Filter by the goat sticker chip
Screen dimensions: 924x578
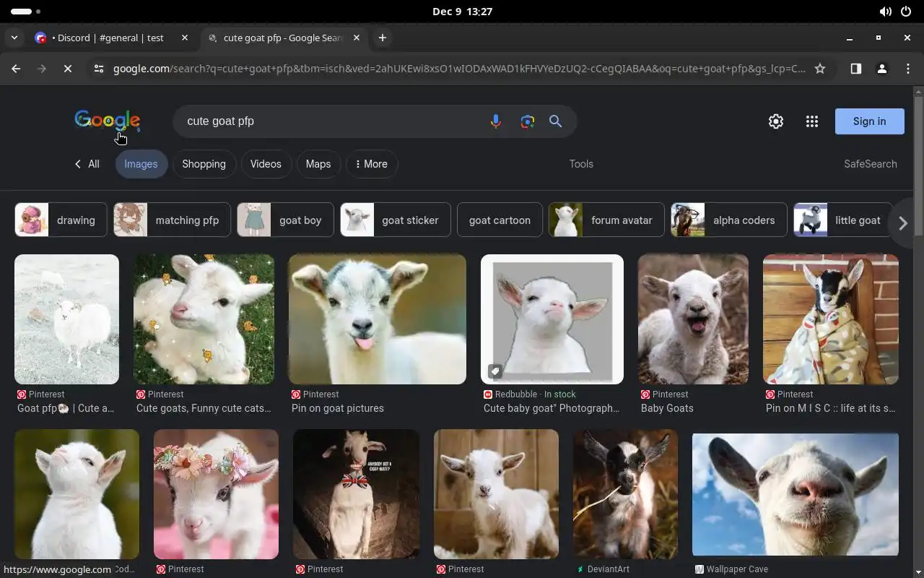(x=395, y=220)
